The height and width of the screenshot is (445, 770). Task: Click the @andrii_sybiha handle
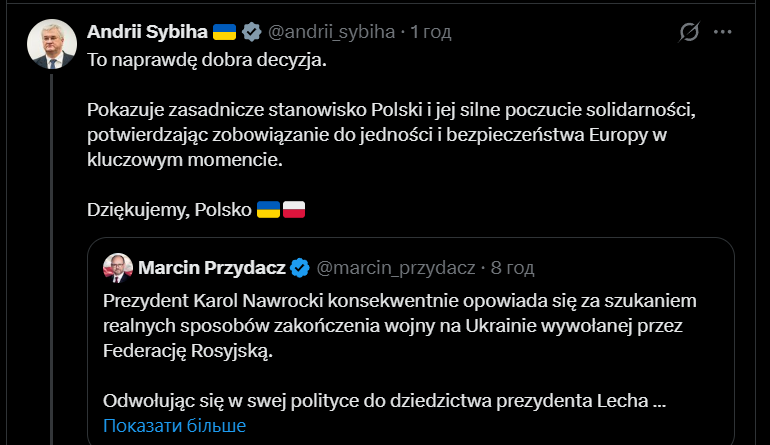pos(331,32)
